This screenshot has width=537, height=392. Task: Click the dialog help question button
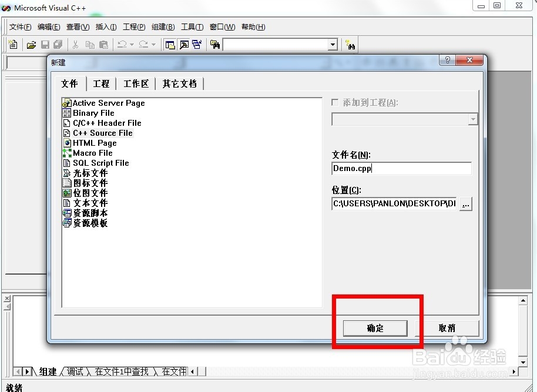pyautogui.click(x=447, y=61)
